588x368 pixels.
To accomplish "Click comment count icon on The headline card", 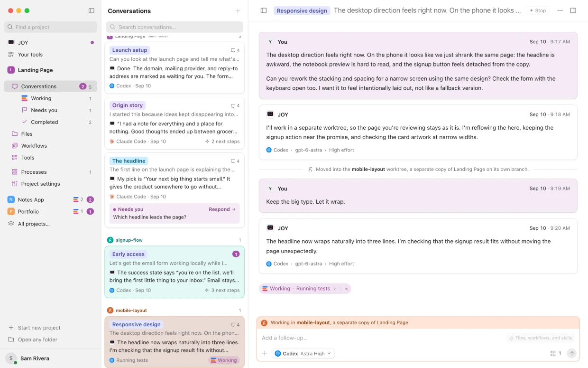I will pyautogui.click(x=235, y=161).
